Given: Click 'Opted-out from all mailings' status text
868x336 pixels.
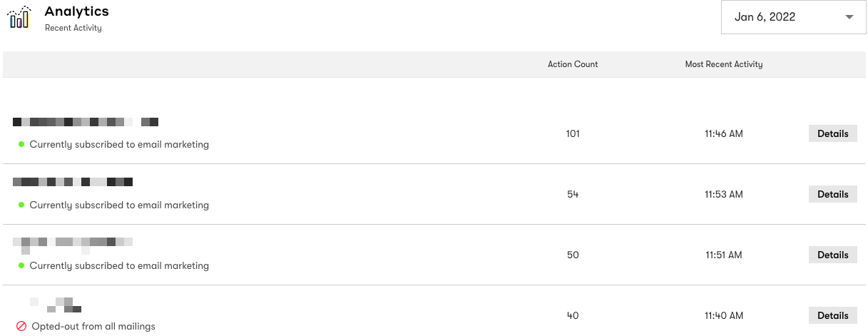Looking at the screenshot, I should point(93,327).
